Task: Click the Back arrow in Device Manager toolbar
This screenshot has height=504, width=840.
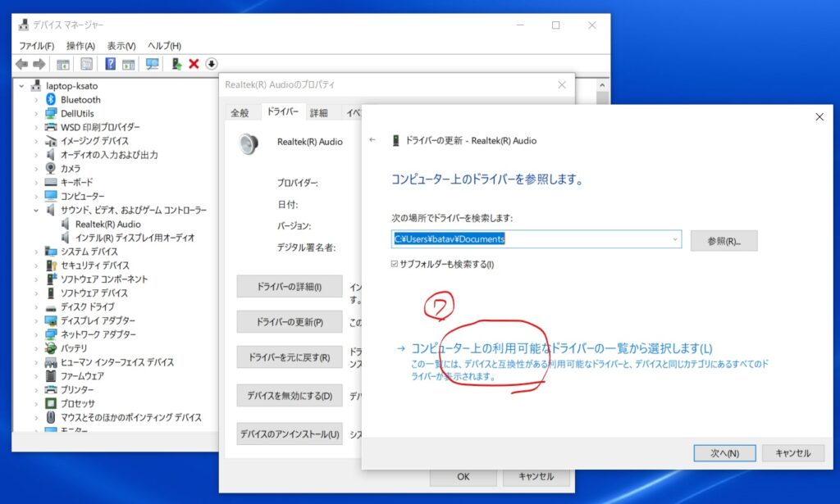Action: [x=21, y=64]
